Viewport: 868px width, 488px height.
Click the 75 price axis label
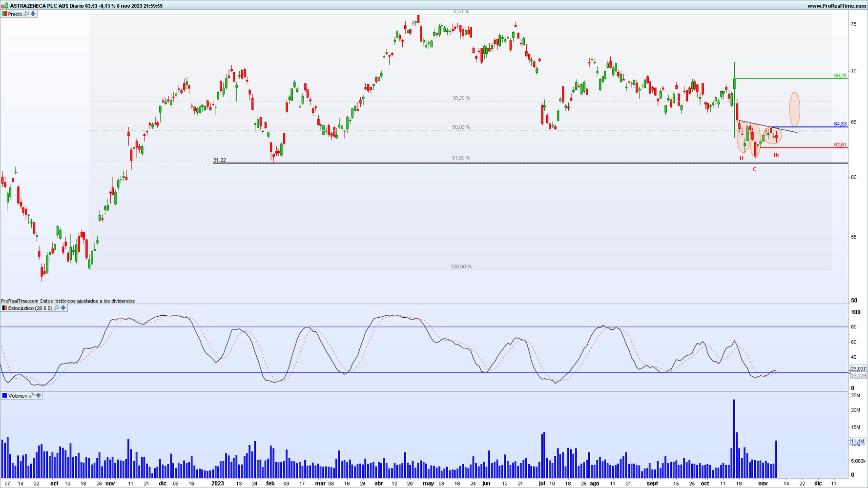point(853,24)
